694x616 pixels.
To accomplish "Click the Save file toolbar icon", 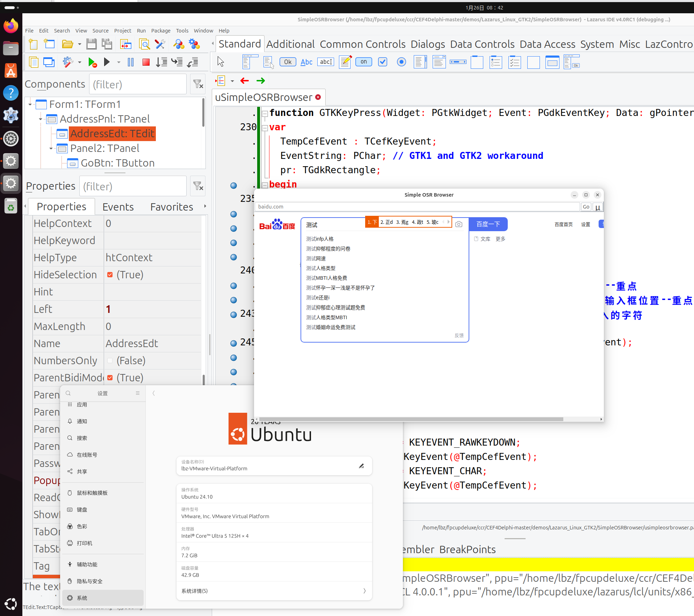I will pos(91,44).
